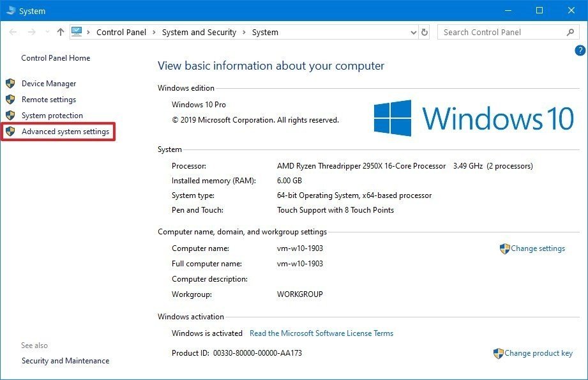Image resolution: width=588 pixels, height=380 pixels.
Task: Click the 64-bit Operating System value
Action: (354, 195)
